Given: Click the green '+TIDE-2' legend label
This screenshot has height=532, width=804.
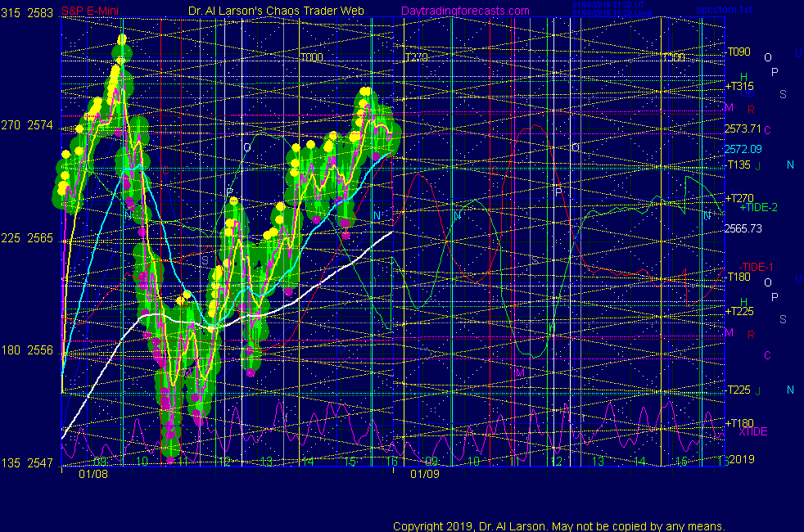Looking at the screenshot, I should pos(758,208).
